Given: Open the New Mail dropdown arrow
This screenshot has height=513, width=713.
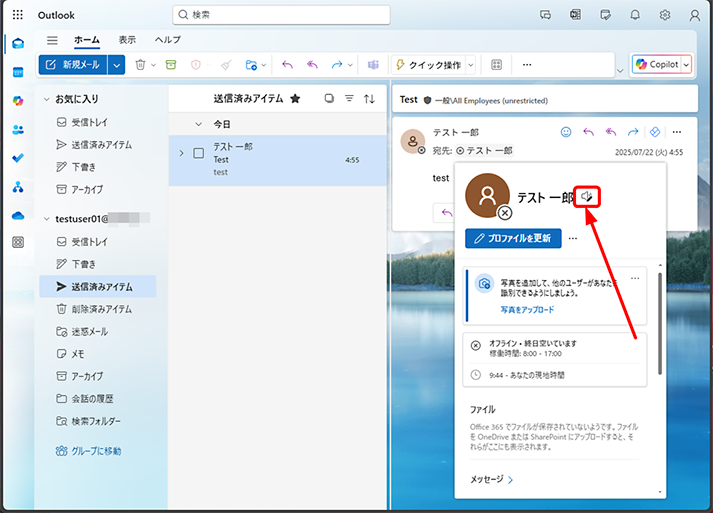Looking at the screenshot, I should click(x=116, y=65).
